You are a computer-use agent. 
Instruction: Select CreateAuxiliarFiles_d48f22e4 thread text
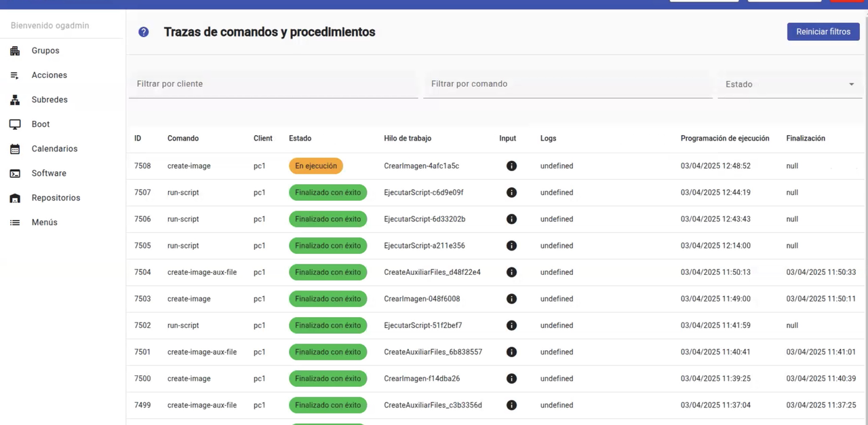click(x=432, y=272)
